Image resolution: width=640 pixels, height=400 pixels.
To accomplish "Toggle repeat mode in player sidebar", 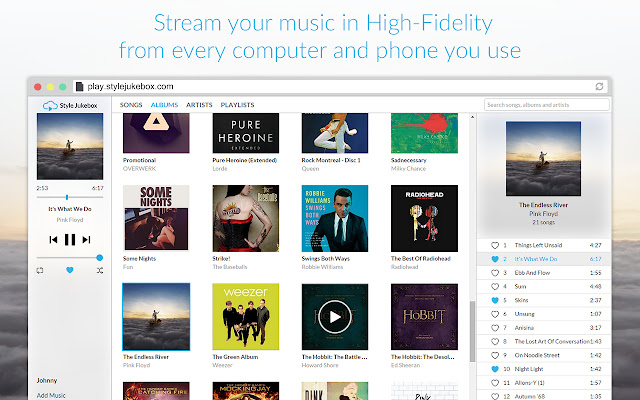I will tap(40, 270).
